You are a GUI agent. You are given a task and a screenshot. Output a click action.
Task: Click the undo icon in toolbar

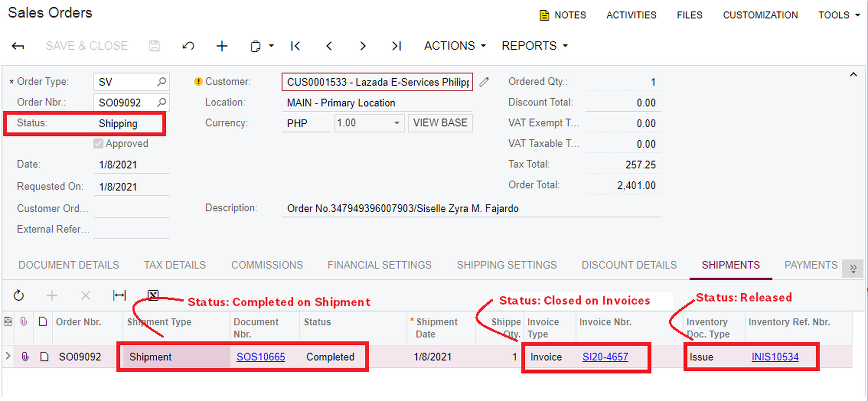(x=188, y=46)
